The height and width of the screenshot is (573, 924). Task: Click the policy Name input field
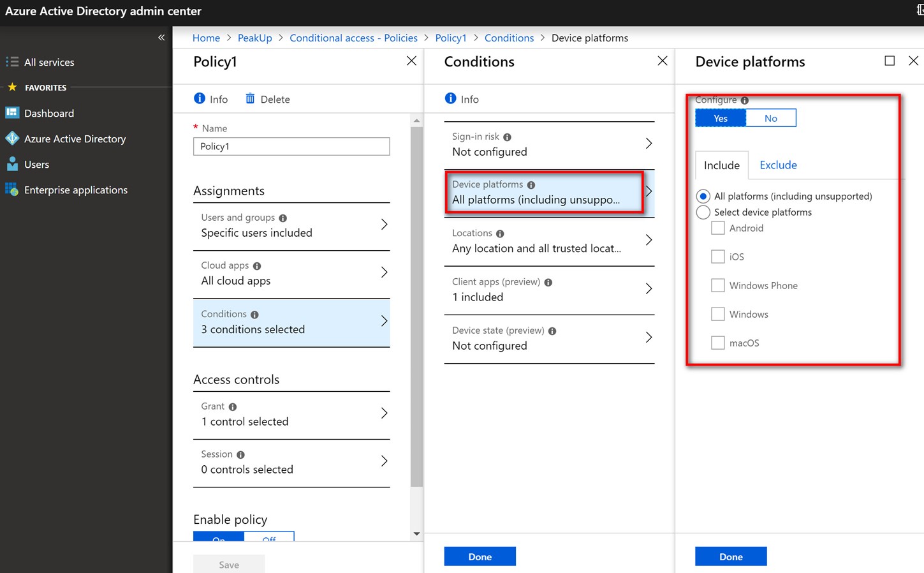click(x=291, y=146)
